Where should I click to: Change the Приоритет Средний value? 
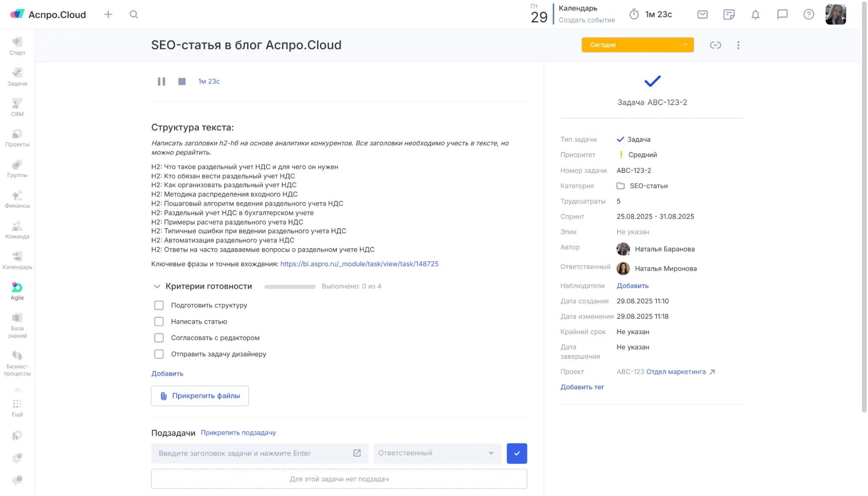coord(637,155)
